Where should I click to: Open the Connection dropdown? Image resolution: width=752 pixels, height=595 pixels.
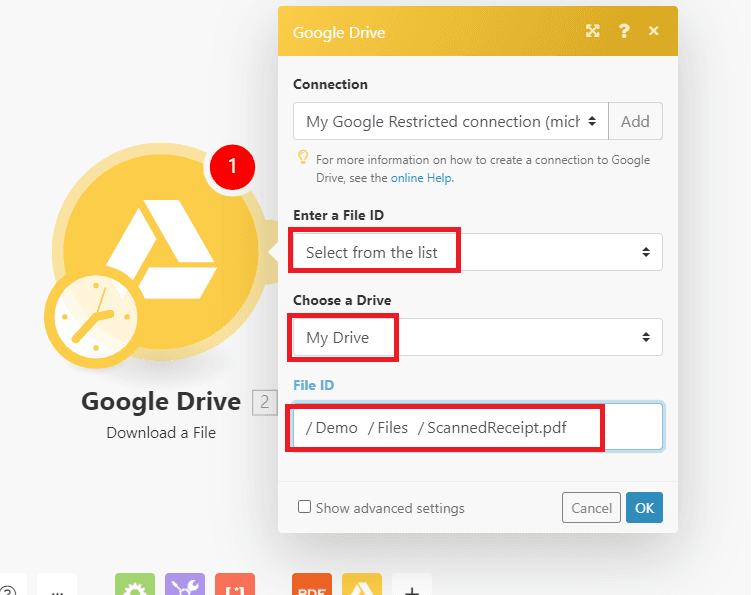(x=450, y=121)
